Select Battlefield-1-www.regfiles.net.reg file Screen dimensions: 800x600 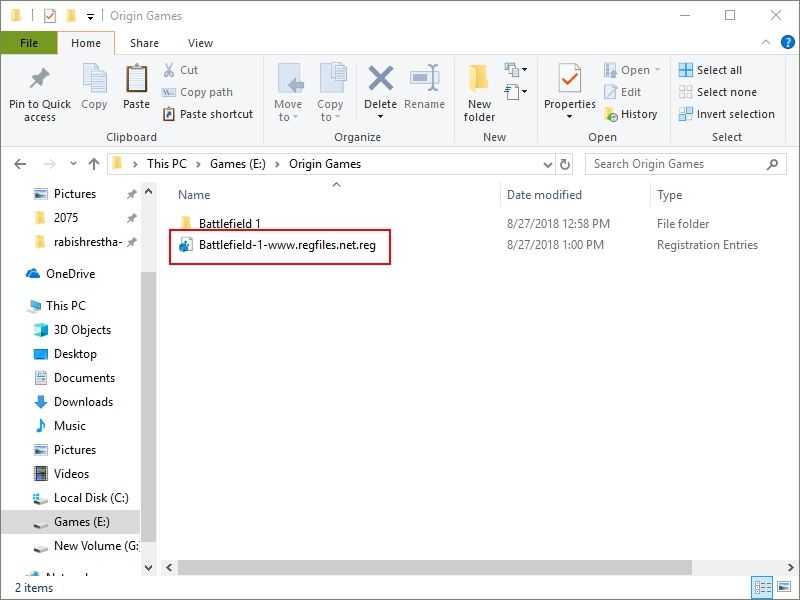tap(286, 245)
